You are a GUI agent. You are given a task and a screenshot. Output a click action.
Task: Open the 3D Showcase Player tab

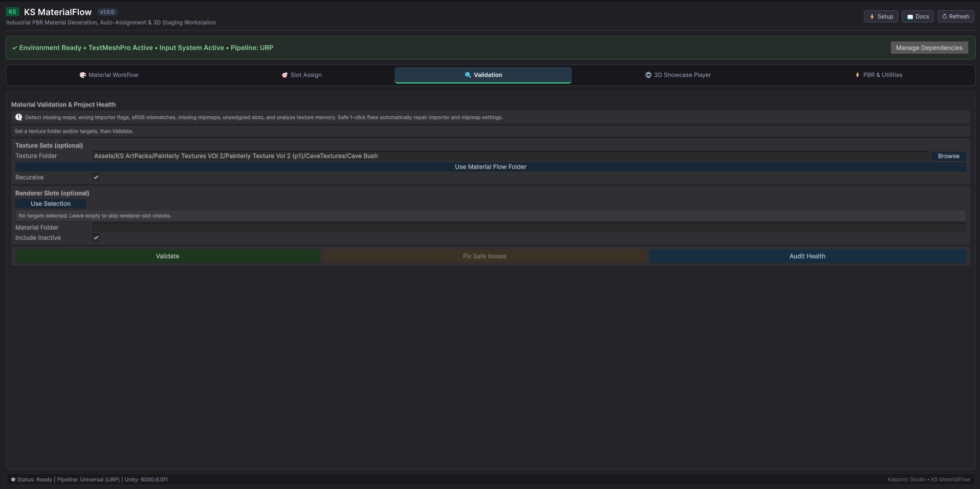pyautogui.click(x=678, y=75)
